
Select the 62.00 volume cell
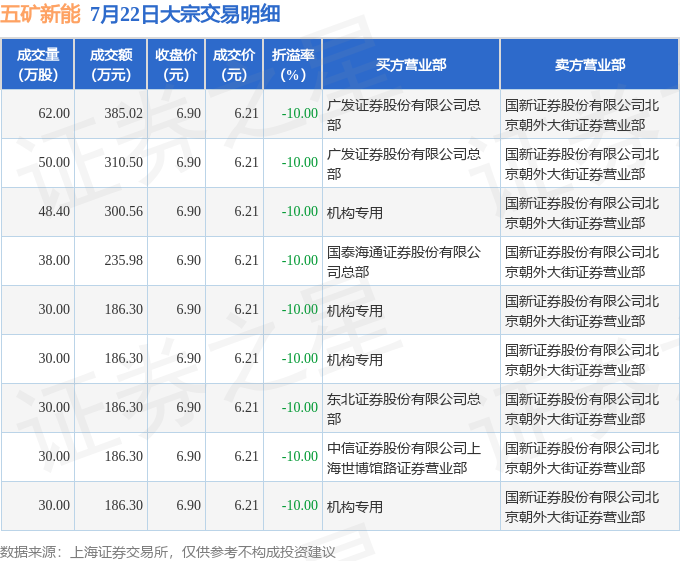click(38, 114)
